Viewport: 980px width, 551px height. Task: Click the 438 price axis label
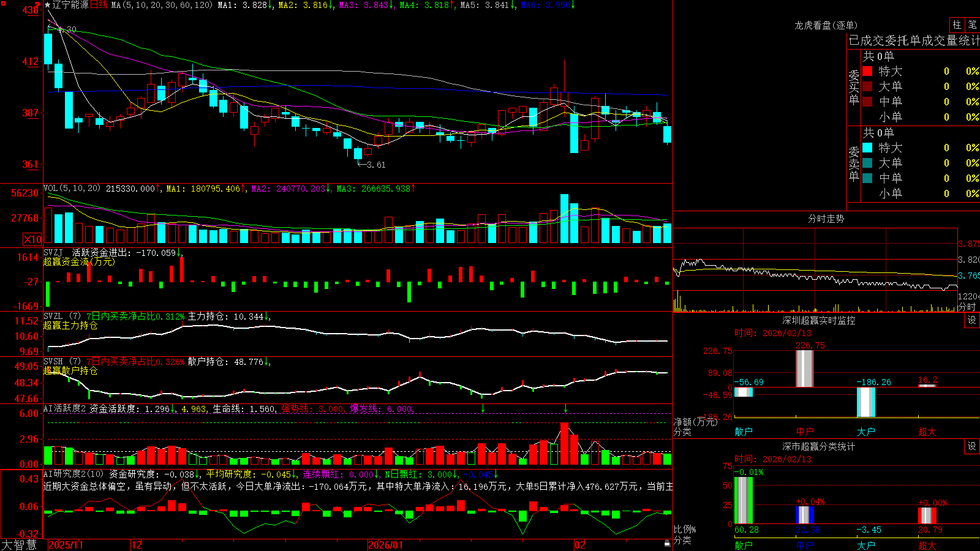pyautogui.click(x=30, y=10)
